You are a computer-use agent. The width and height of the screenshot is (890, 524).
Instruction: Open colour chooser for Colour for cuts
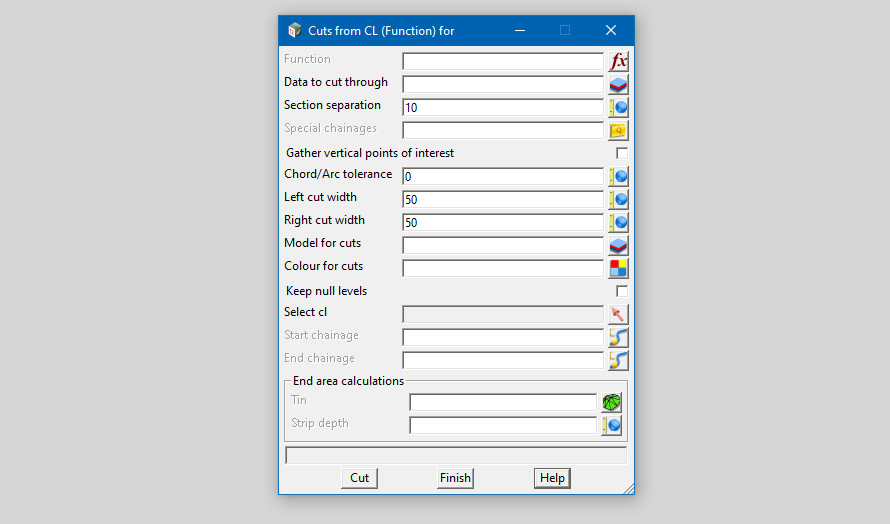[x=618, y=269]
